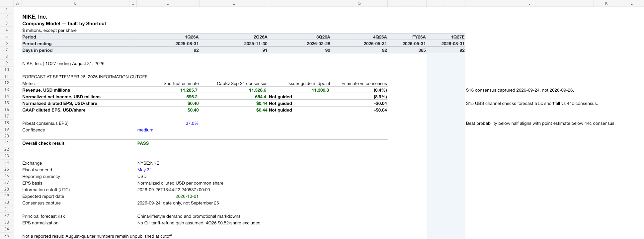This screenshot has width=644, height=239.
Task: Click the USD reporting currency value
Action: click(x=142, y=176)
